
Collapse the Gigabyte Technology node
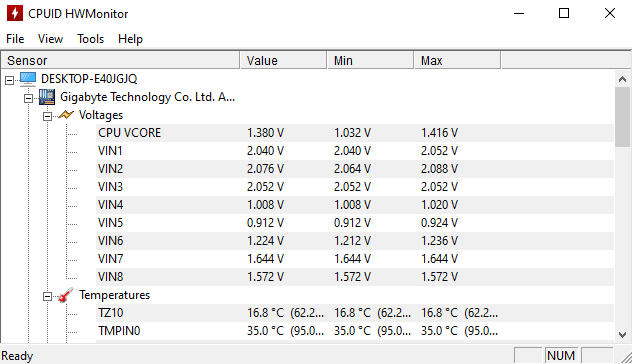pos(28,98)
